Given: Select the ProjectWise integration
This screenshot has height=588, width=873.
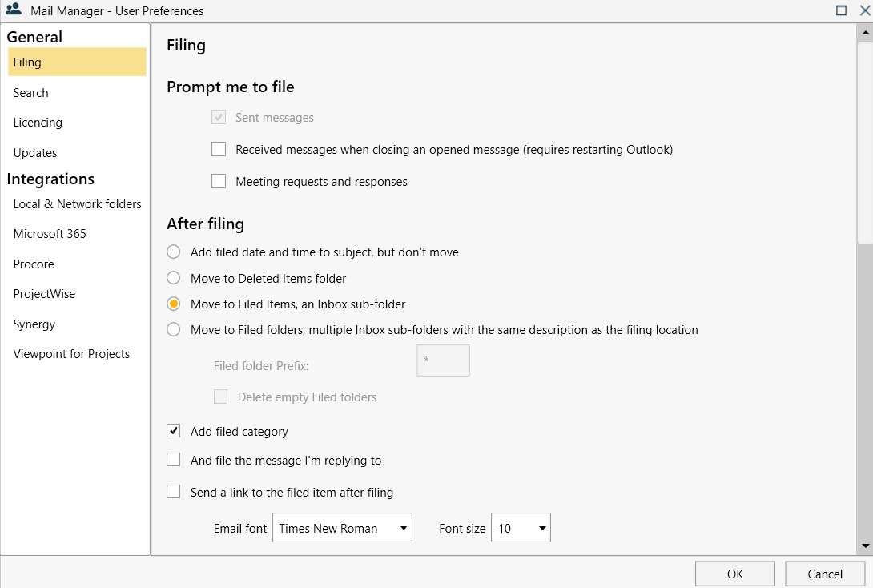Looking at the screenshot, I should tap(44, 293).
